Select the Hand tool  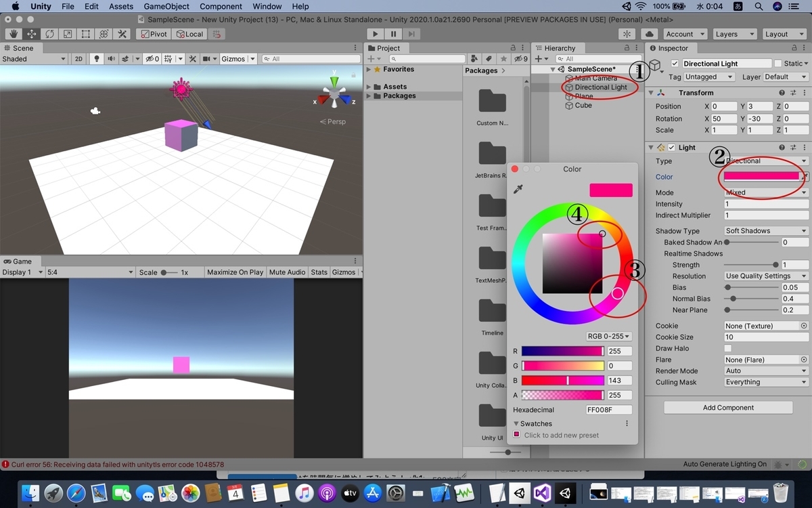tap(13, 34)
